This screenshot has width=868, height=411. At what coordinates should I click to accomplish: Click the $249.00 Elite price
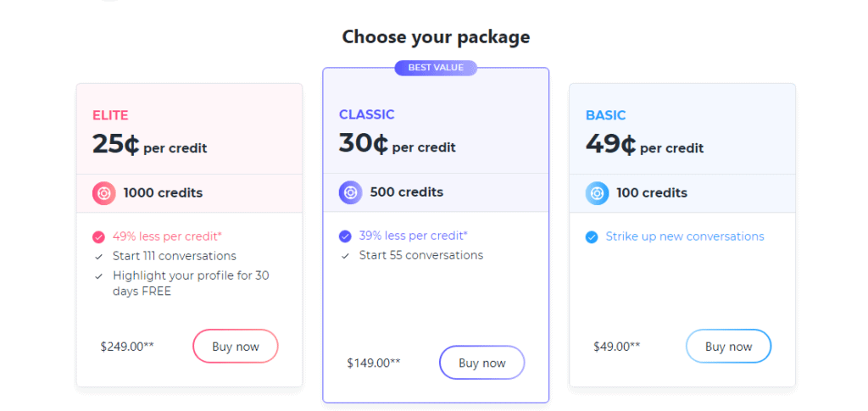(x=127, y=347)
